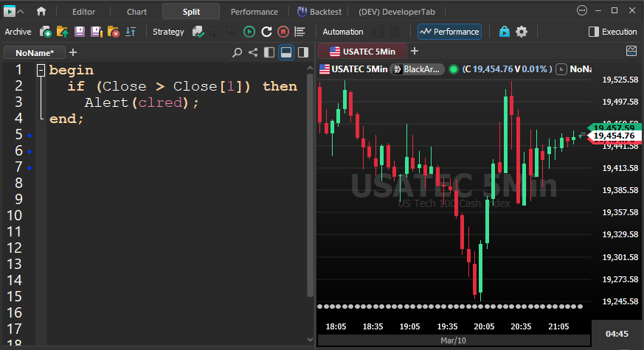Click the purple save icon
Image resolution: width=644 pixels, height=350 pixels.
[x=80, y=32]
